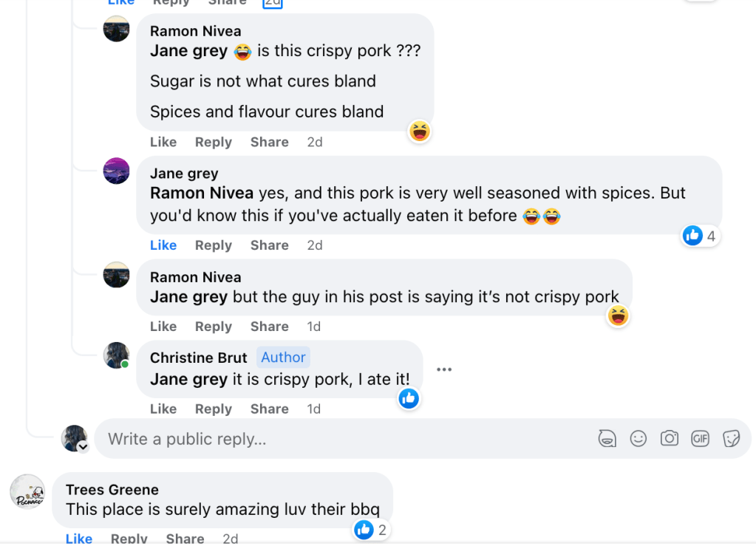The width and height of the screenshot is (756, 546).
Task: Toggle Like on Jane grey's comment
Action: click(163, 245)
